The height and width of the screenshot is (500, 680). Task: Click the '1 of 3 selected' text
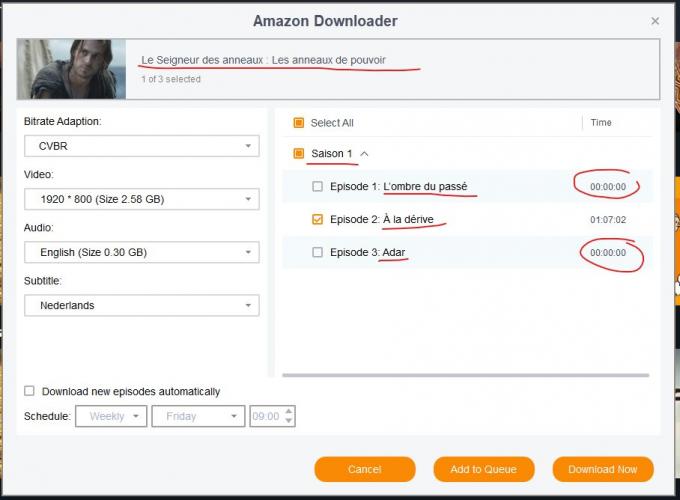[x=171, y=79]
